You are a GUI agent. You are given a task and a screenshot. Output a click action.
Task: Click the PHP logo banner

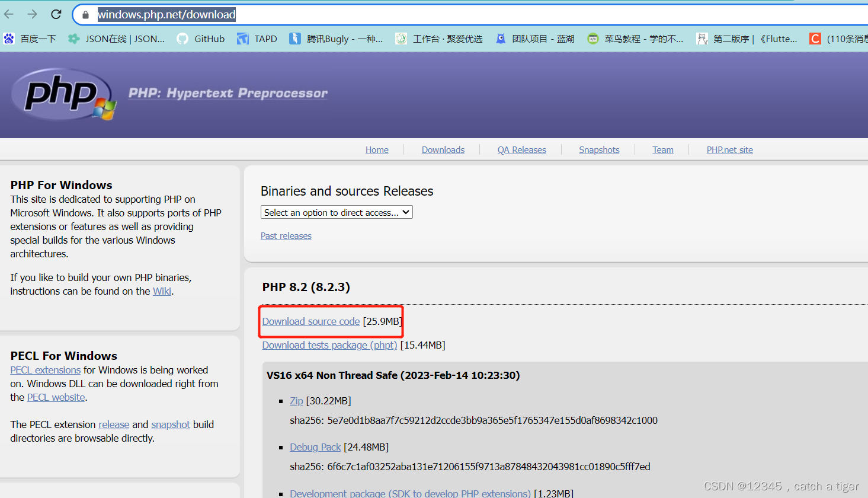tap(62, 94)
